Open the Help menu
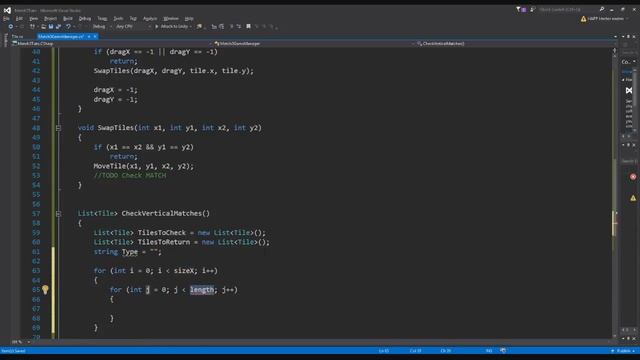Viewport: 640px width, 360px height. click(189, 19)
